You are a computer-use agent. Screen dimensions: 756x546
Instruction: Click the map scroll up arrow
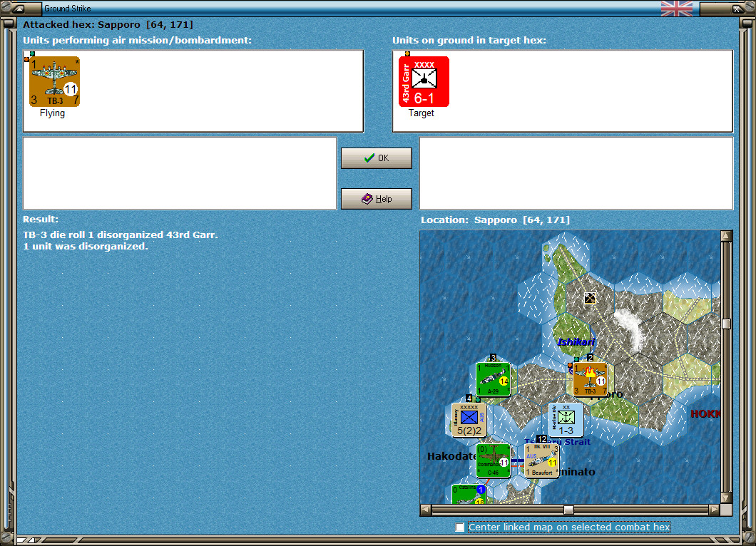[726, 236]
